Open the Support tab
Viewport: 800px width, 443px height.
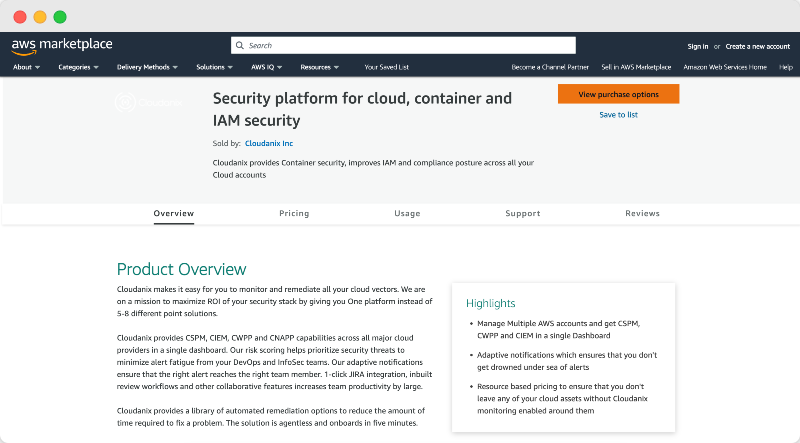pos(522,213)
